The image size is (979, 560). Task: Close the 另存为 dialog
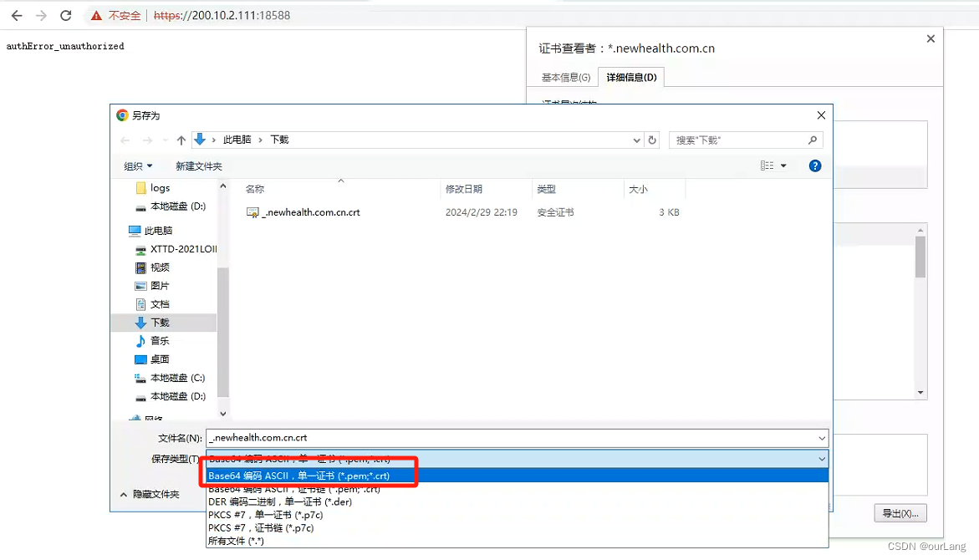click(x=821, y=115)
